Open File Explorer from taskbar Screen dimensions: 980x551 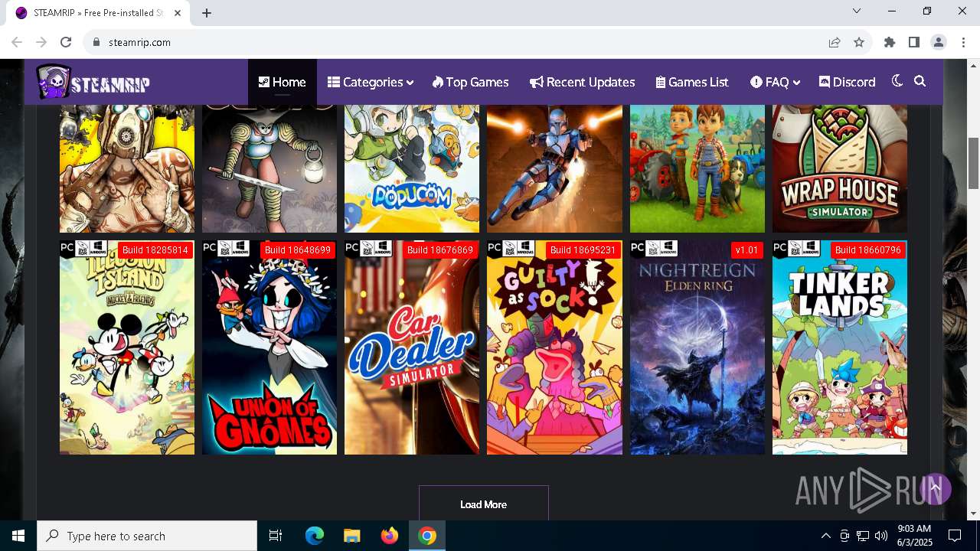pos(351,536)
